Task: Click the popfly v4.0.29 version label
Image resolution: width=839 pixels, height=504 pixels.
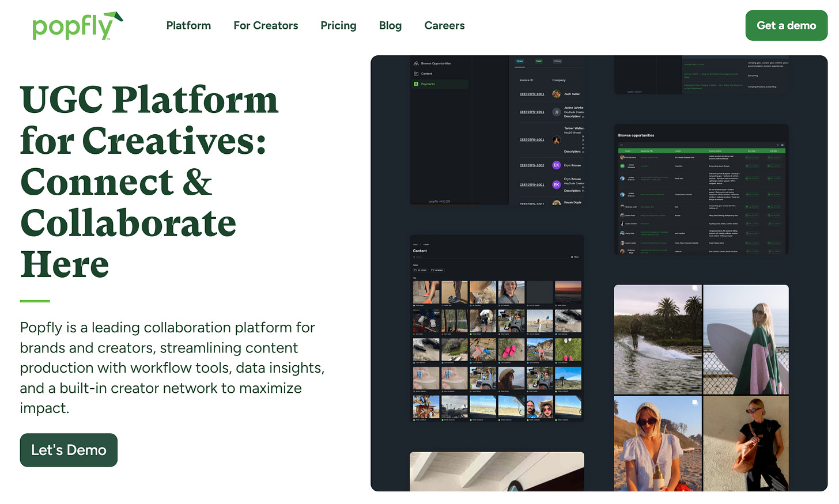Action: point(440,202)
